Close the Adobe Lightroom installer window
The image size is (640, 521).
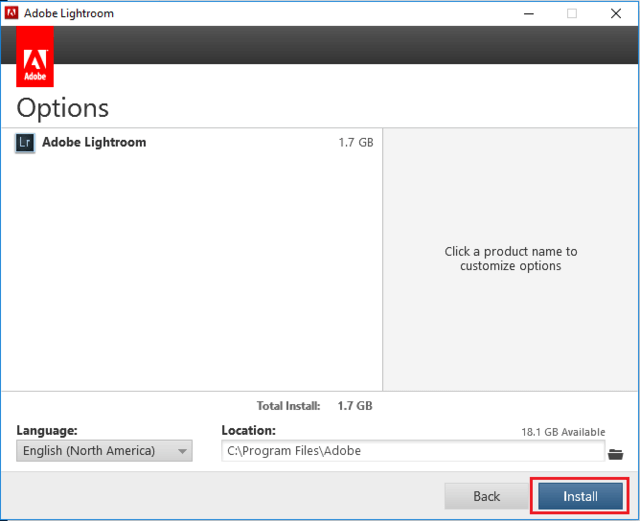coord(617,13)
